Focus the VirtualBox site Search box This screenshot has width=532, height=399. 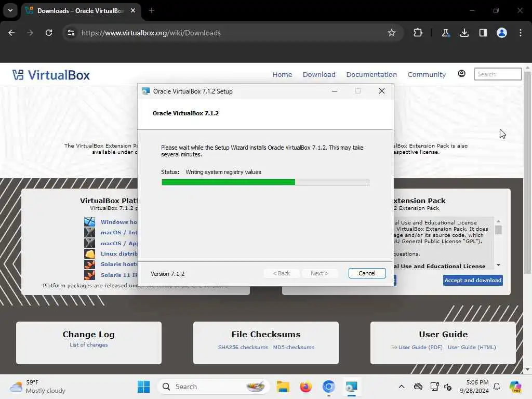click(x=497, y=74)
